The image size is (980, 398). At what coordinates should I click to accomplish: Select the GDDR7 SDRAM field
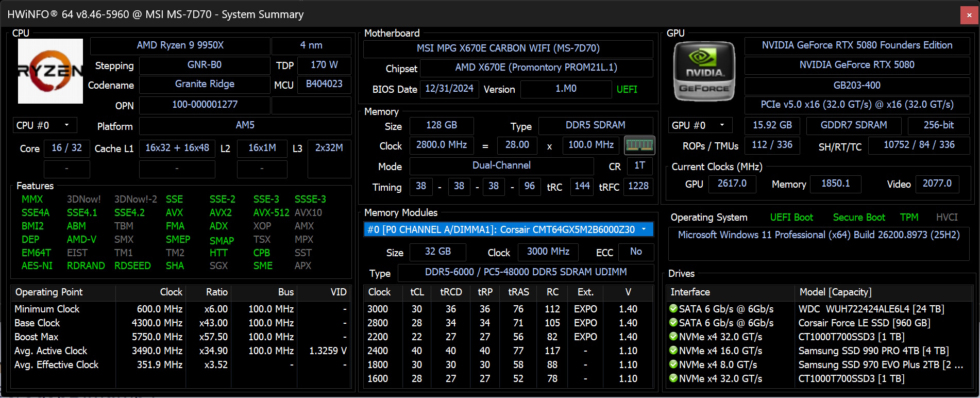click(854, 125)
